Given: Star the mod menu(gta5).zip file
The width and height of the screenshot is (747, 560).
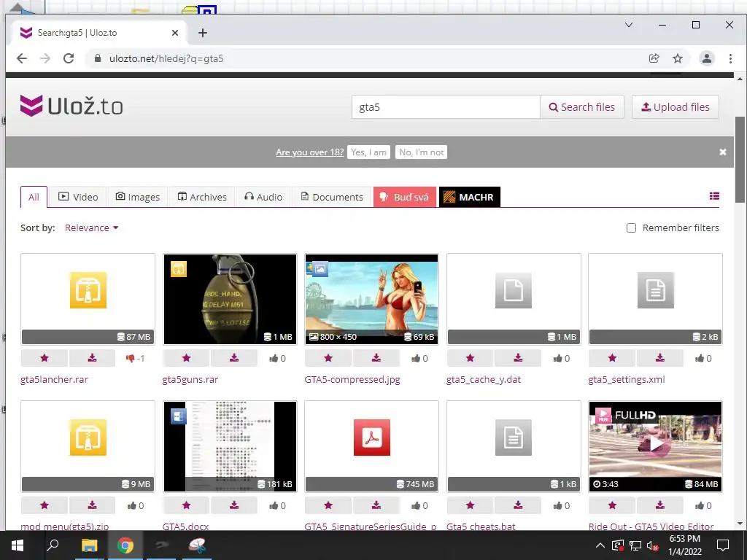Looking at the screenshot, I should (44, 505).
